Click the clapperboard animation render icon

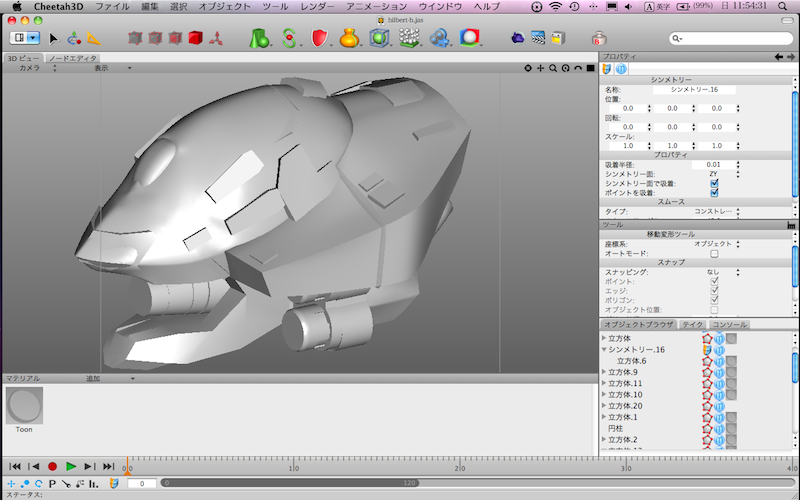pos(538,38)
